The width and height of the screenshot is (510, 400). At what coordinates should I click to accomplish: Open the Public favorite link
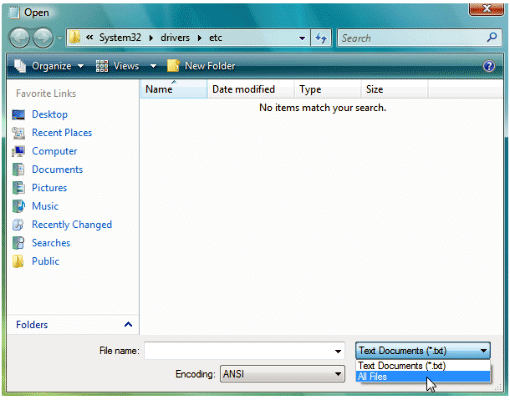pos(45,261)
